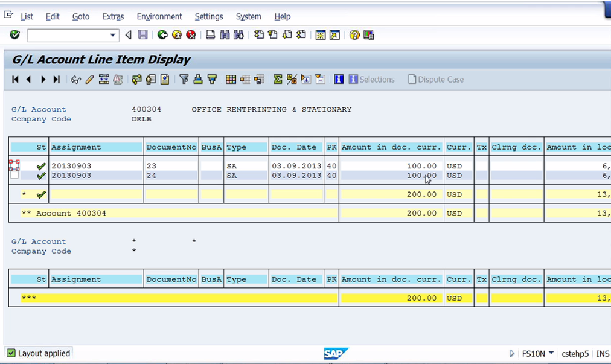Open the command field dropdown arrow
The image size is (611, 364).
113,35
